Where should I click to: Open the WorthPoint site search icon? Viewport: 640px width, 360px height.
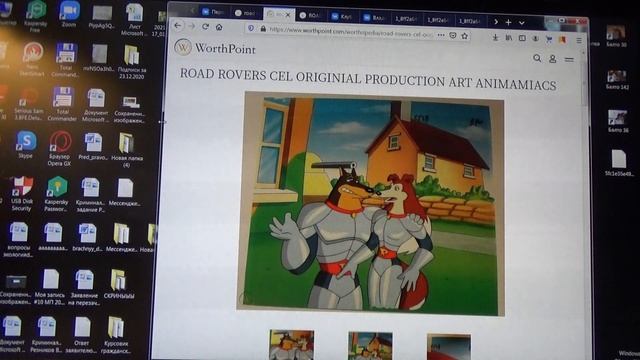click(537, 58)
